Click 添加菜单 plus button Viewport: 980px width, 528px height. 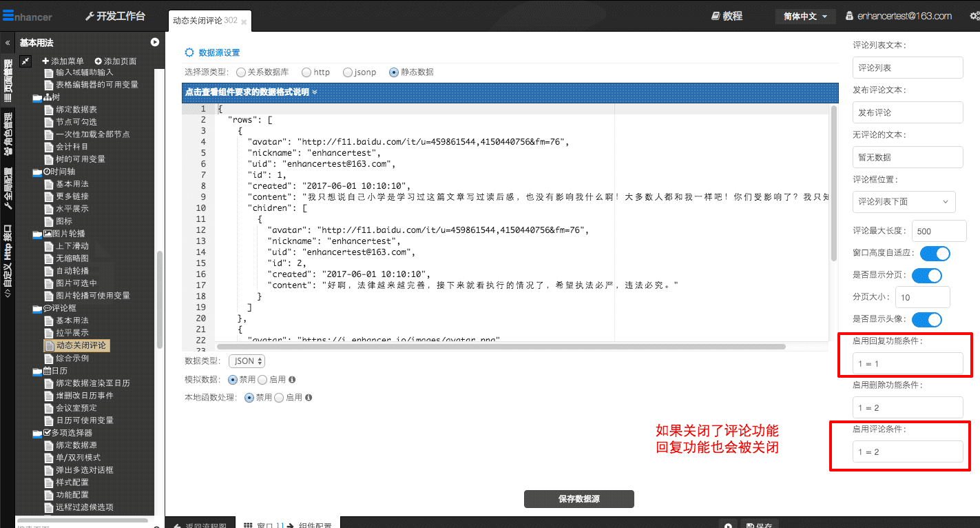point(63,61)
